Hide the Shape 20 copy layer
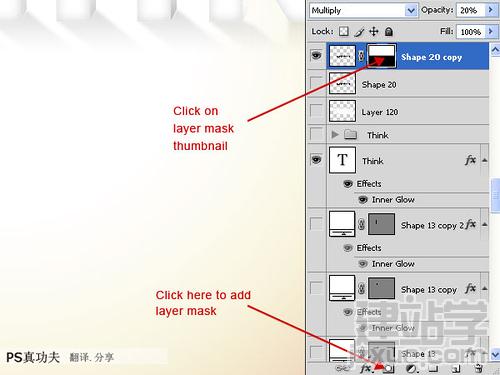Image resolution: width=500 pixels, height=375 pixels. point(316,55)
